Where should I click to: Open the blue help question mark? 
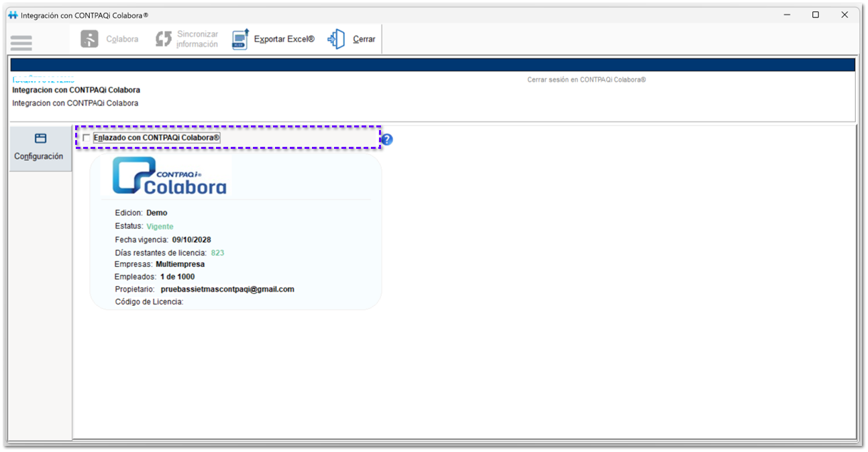[387, 139]
